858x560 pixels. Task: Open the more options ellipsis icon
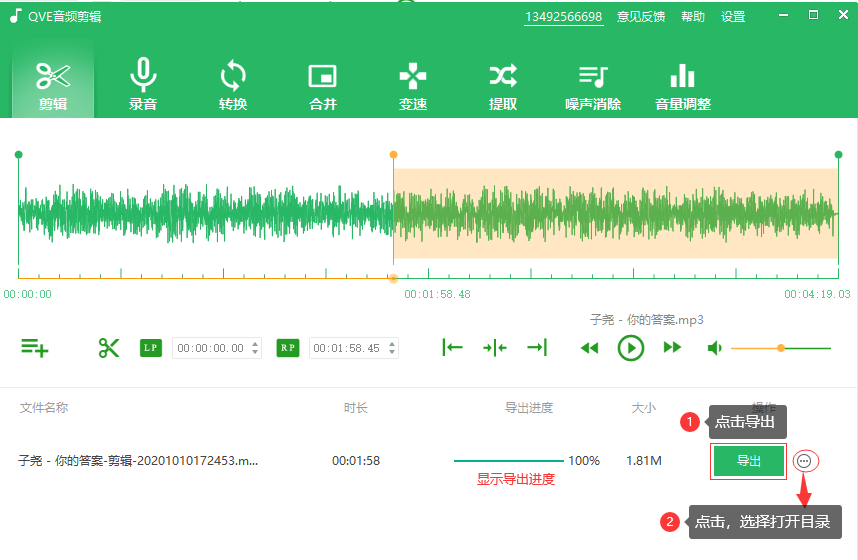click(804, 461)
